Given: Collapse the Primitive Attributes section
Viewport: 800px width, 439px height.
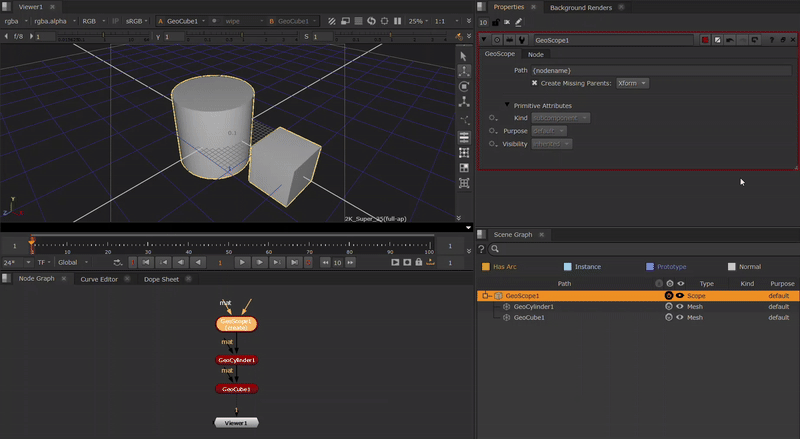Looking at the screenshot, I should 507,105.
